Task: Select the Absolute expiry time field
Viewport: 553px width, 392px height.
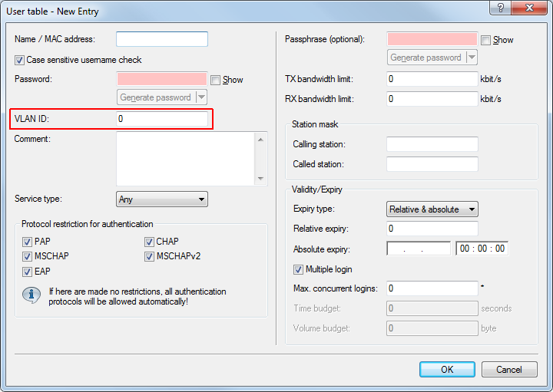Action: tap(482, 249)
